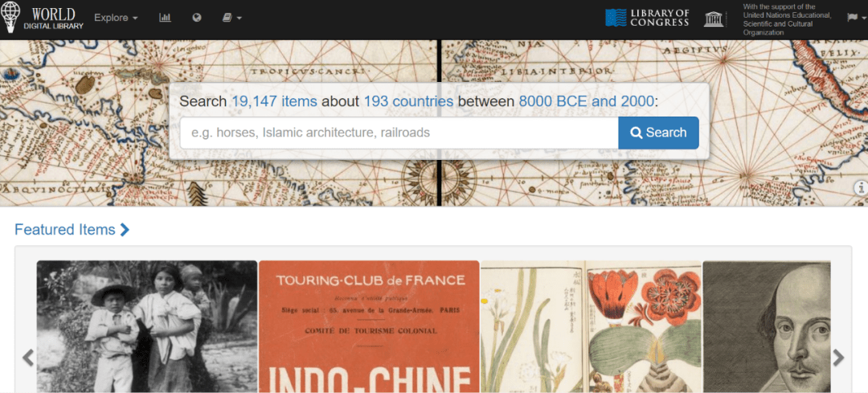Screen dimensions: 868x393
Task: Click the UNESCO temple logo
Action: coord(714,18)
